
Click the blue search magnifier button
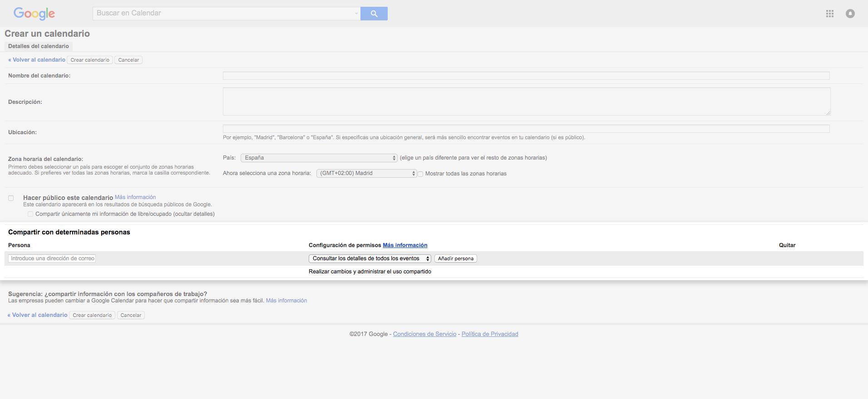pos(374,14)
